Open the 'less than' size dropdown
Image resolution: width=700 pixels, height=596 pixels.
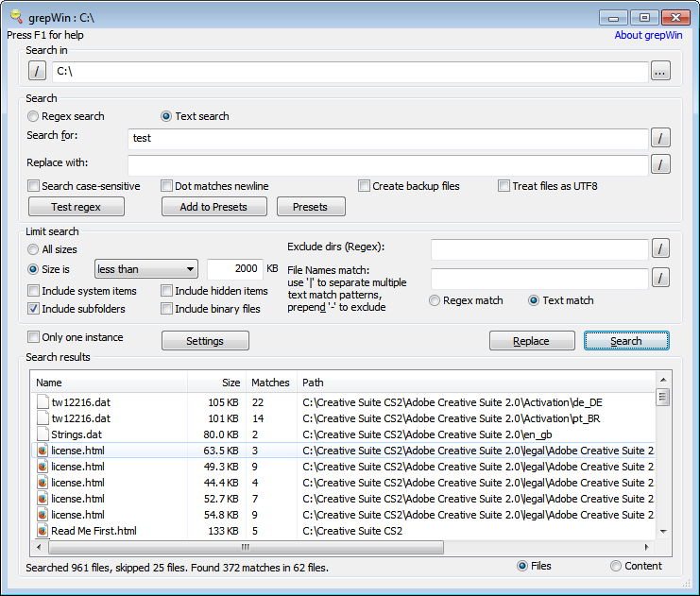tap(145, 269)
